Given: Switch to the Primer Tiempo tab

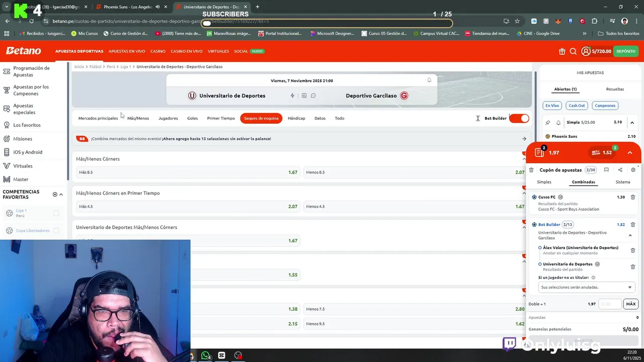Looking at the screenshot, I should (221, 118).
